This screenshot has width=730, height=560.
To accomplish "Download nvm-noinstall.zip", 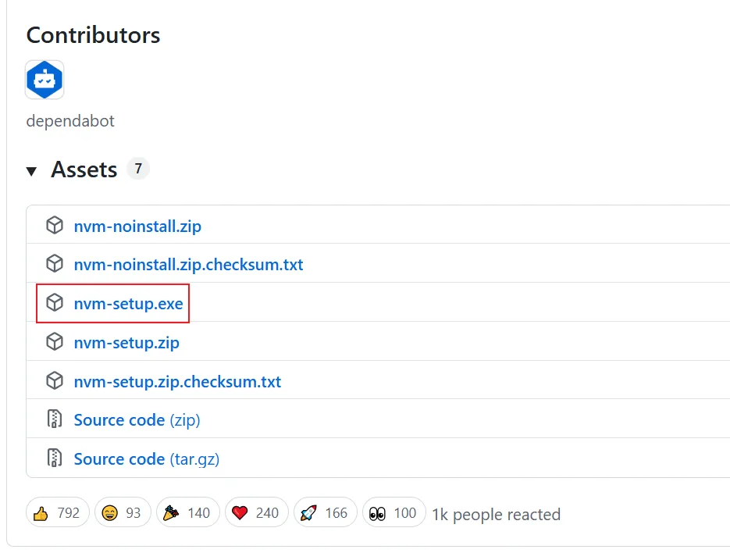I will [137, 226].
